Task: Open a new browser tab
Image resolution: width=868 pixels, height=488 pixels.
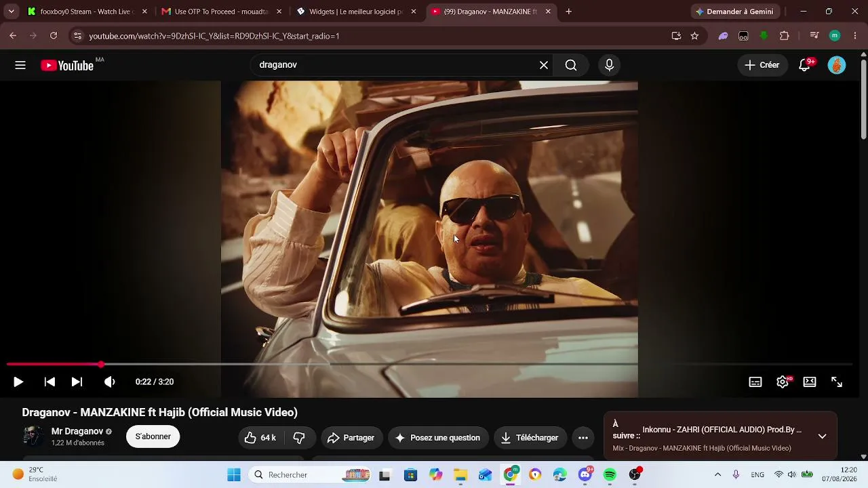Action: click(568, 12)
